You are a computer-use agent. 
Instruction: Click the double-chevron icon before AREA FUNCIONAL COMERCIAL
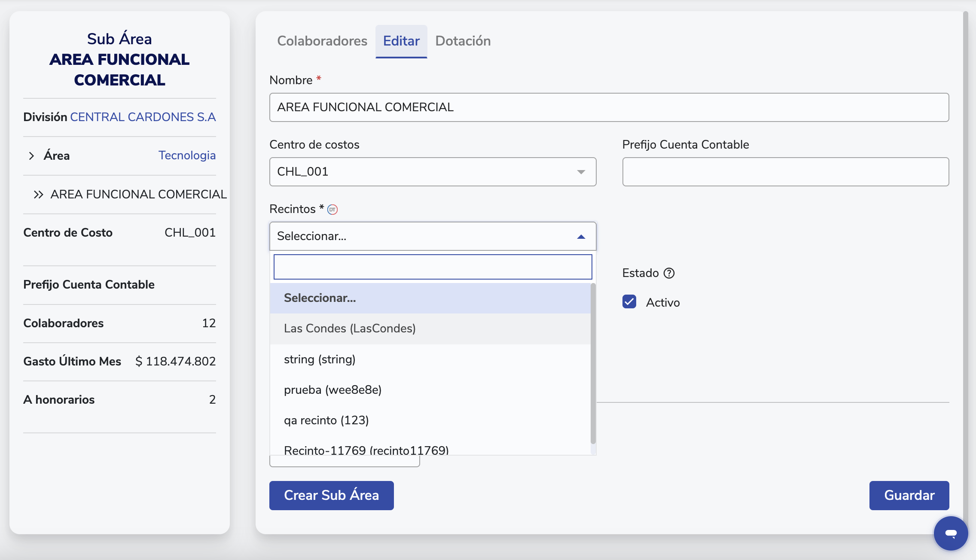pyautogui.click(x=39, y=195)
